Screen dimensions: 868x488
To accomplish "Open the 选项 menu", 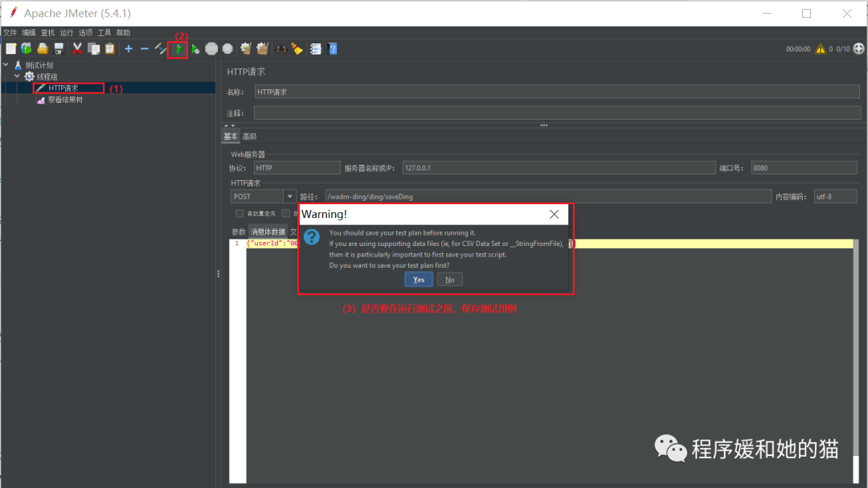I will tap(85, 33).
